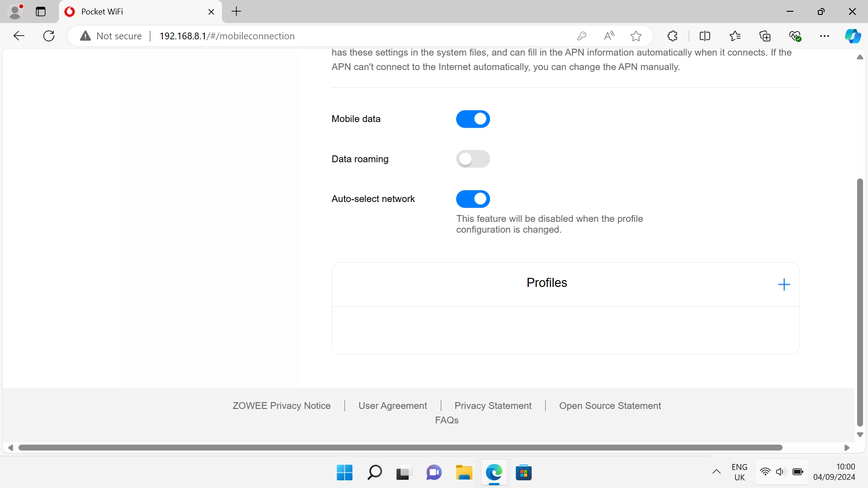The image size is (868, 488).
Task: Start Read aloud on the page
Action: [x=609, y=36]
